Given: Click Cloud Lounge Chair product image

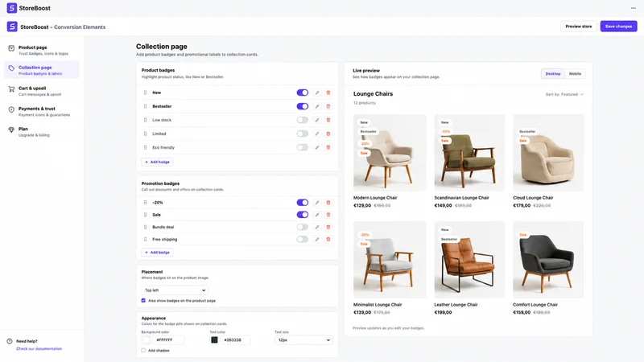Looking at the screenshot, I should pos(548,153).
